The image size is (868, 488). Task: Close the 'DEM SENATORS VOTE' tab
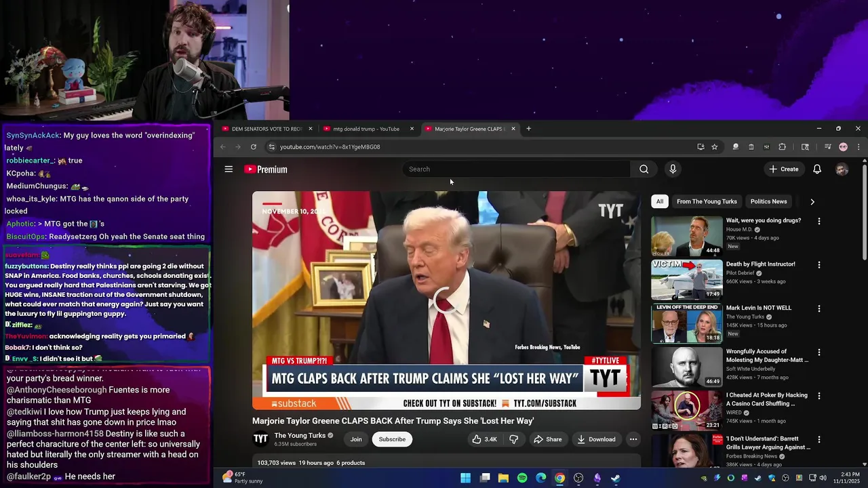[x=311, y=129]
